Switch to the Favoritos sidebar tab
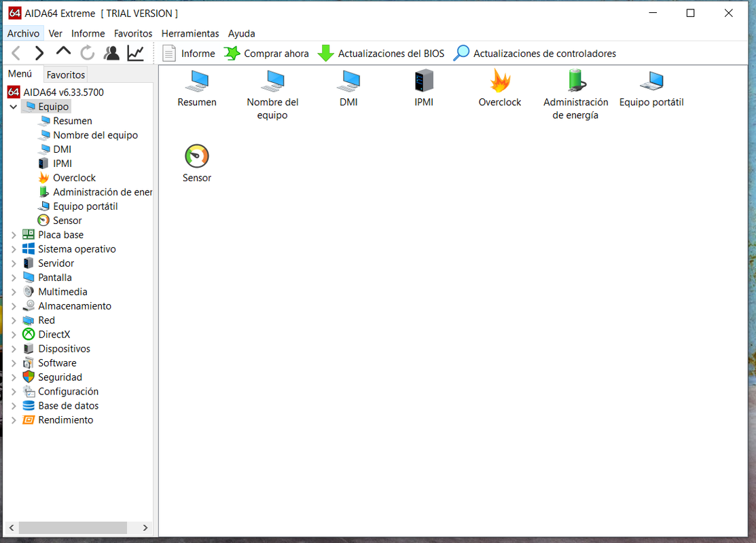 [x=66, y=75]
